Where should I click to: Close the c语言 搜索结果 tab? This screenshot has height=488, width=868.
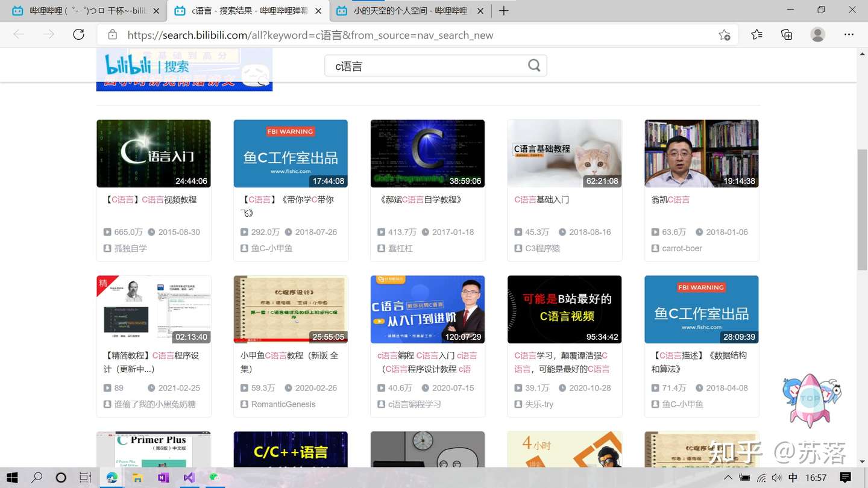click(318, 11)
